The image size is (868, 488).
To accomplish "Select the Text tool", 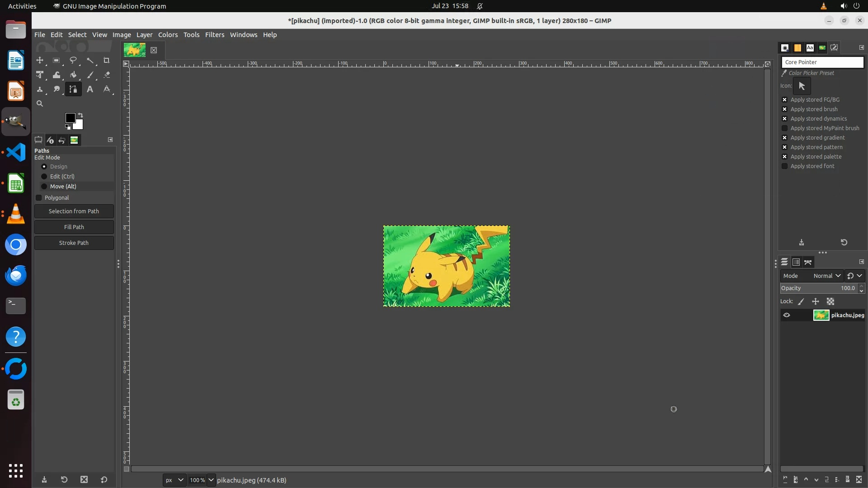I will [90, 89].
